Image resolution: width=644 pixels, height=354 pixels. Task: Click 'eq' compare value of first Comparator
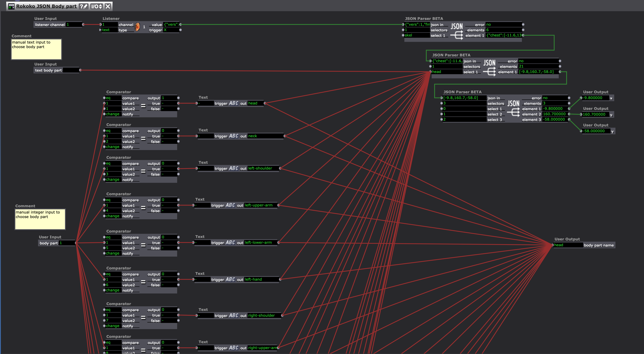pos(113,98)
